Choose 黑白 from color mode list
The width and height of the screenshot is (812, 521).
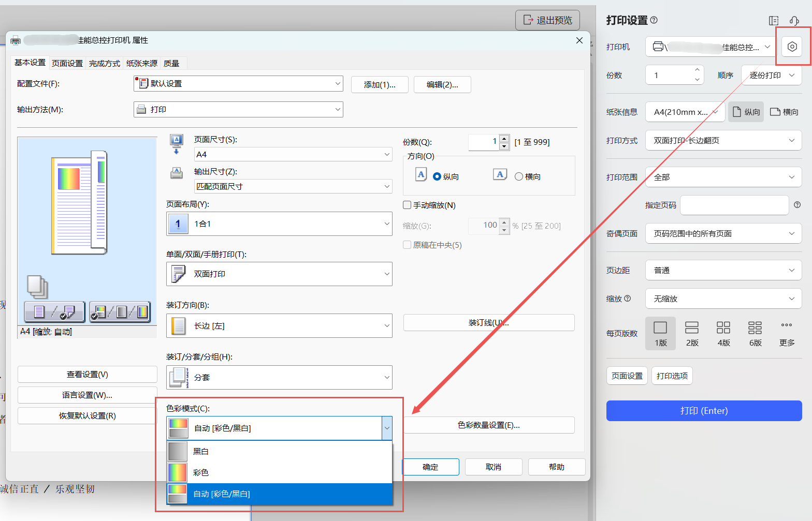tap(279, 451)
